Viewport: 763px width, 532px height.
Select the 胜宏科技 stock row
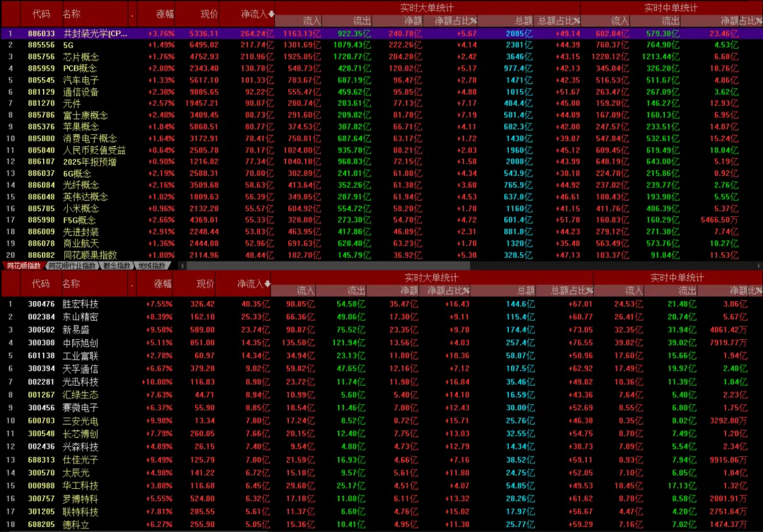coord(381,304)
